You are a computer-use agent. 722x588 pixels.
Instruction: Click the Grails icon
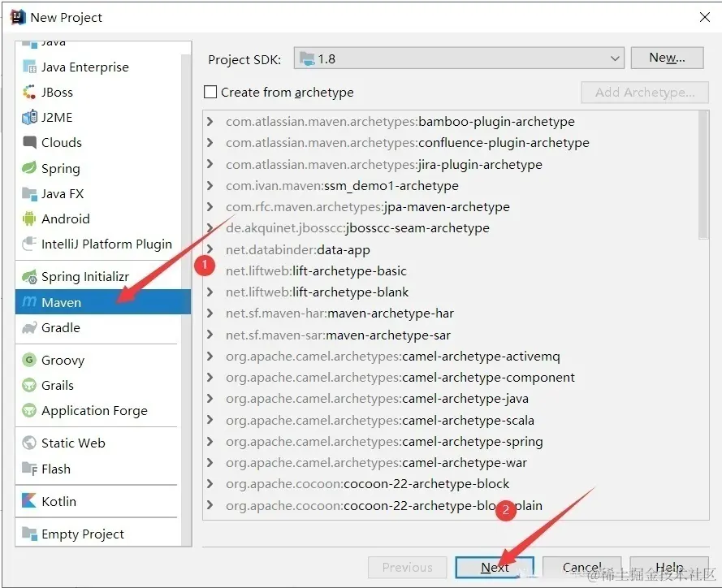(x=29, y=385)
